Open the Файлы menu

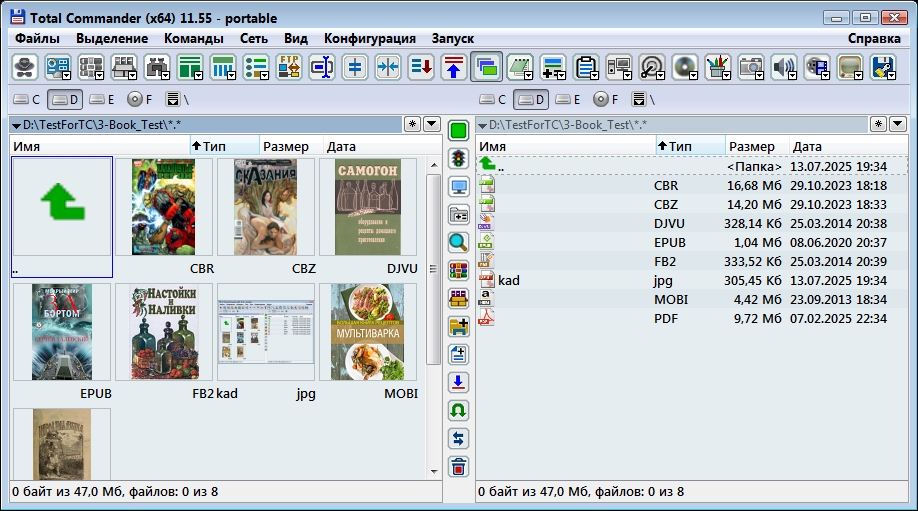(37, 39)
